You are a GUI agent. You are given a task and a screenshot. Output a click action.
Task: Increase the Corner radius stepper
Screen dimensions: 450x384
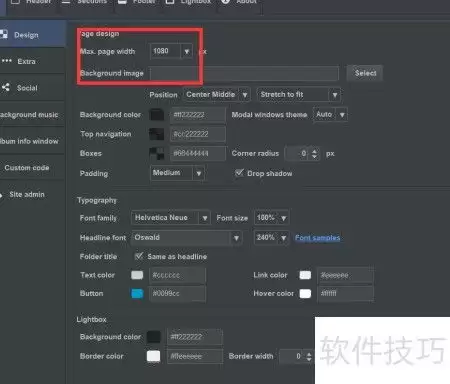[x=314, y=151]
